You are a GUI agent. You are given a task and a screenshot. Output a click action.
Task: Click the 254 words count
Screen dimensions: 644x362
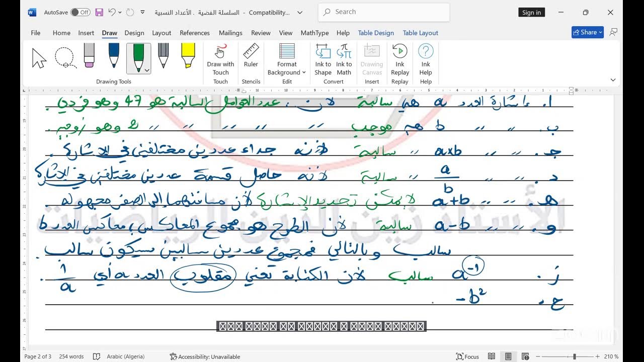[x=71, y=356]
